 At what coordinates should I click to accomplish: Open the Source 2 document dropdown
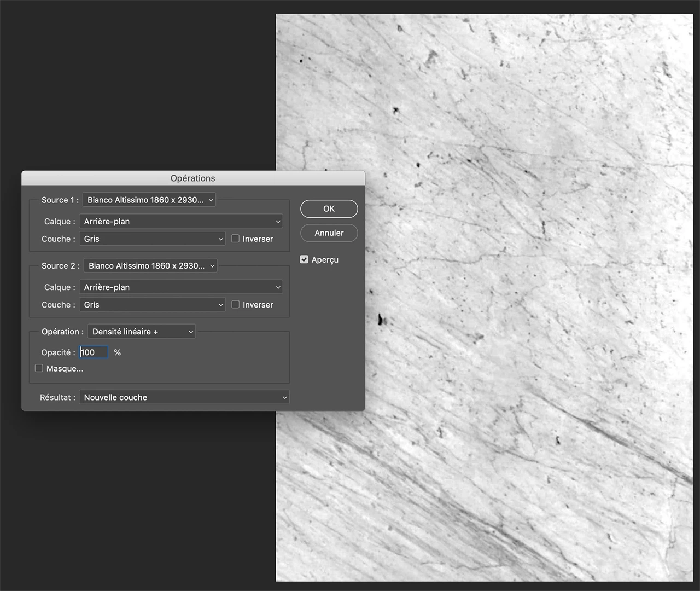tap(150, 265)
